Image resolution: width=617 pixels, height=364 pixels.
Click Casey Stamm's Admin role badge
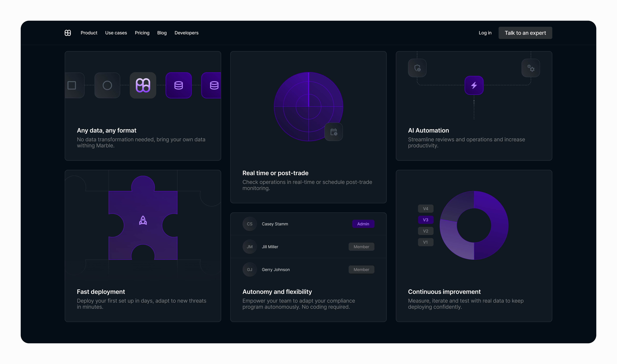(363, 224)
